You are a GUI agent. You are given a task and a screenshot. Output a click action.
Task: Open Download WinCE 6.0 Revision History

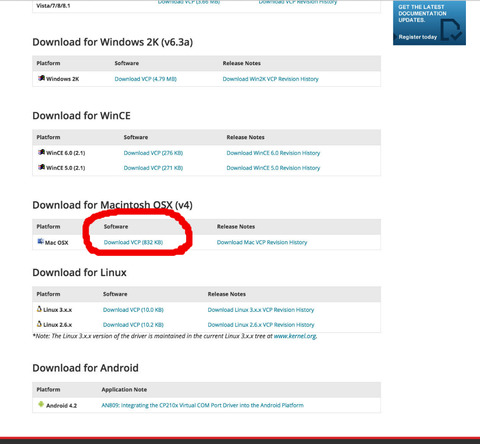click(x=273, y=153)
